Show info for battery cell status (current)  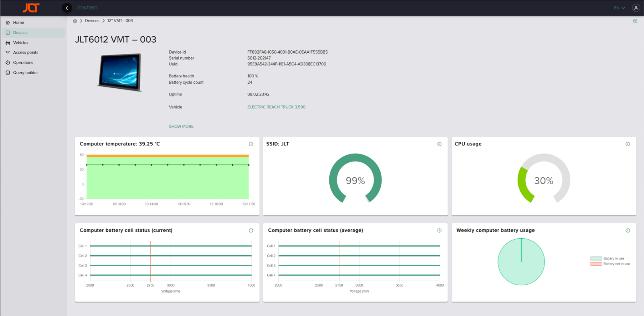251,231
